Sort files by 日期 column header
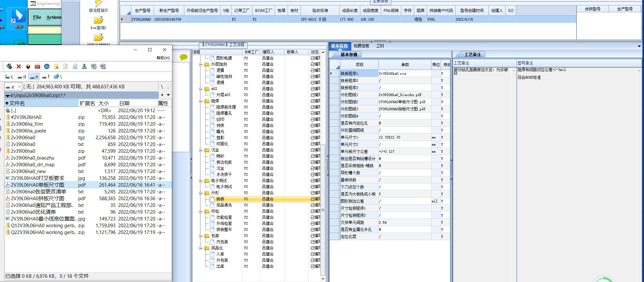The image size is (644, 282). tap(137, 103)
